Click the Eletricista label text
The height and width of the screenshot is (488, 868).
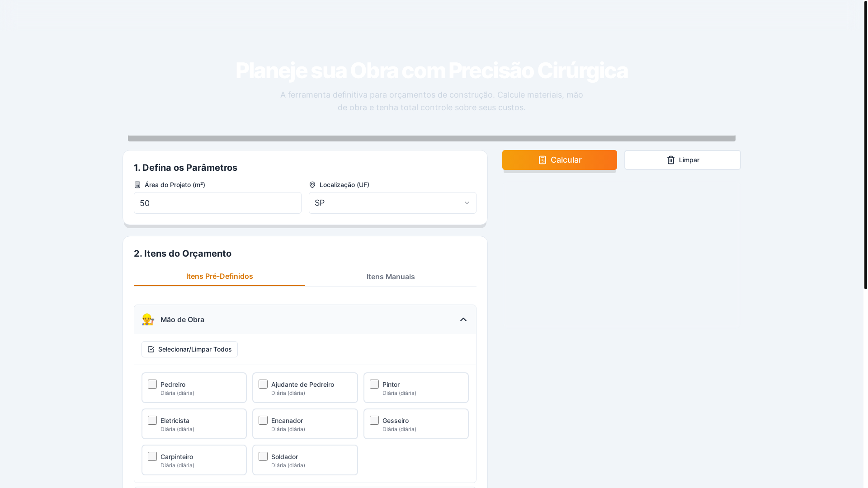[175, 421]
